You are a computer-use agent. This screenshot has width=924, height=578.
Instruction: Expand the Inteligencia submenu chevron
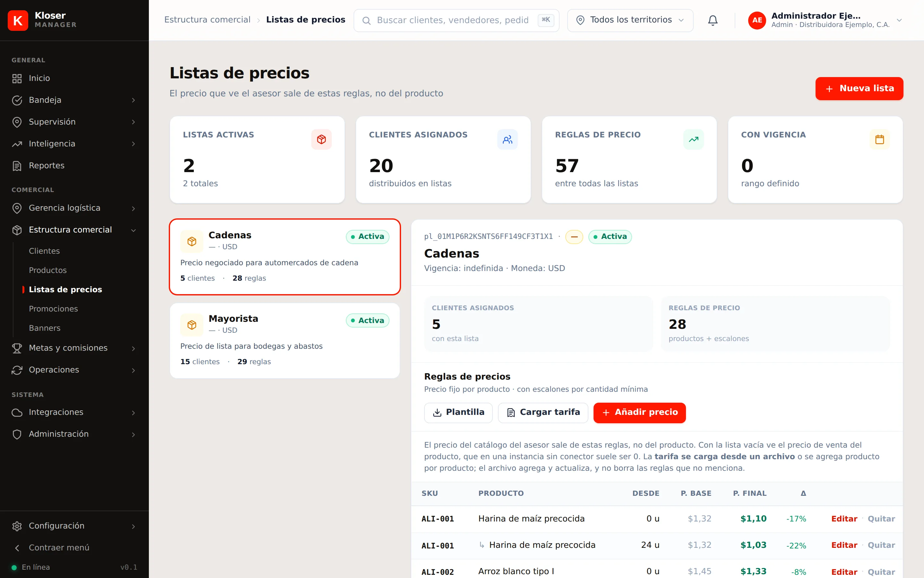point(133,144)
